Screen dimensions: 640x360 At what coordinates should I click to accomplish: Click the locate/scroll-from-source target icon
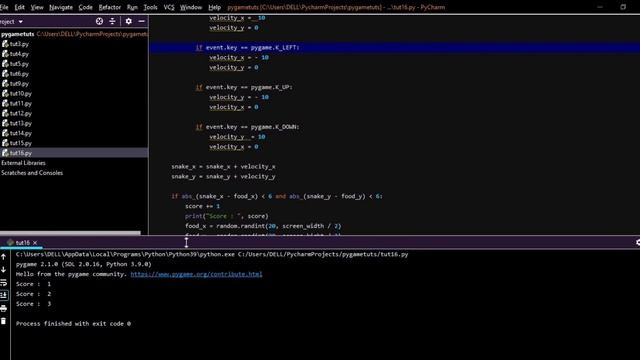pyautogui.click(x=99, y=21)
